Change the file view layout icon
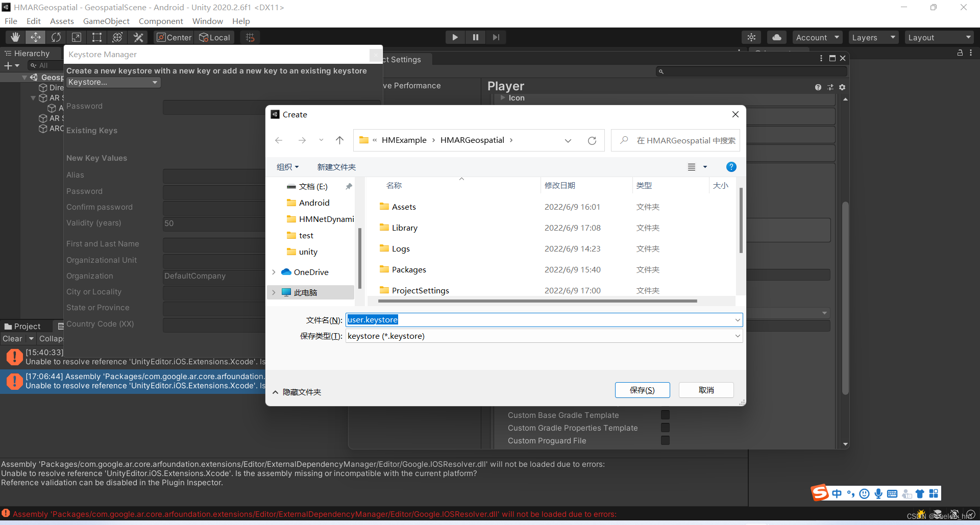This screenshot has height=525, width=980. [x=692, y=167]
